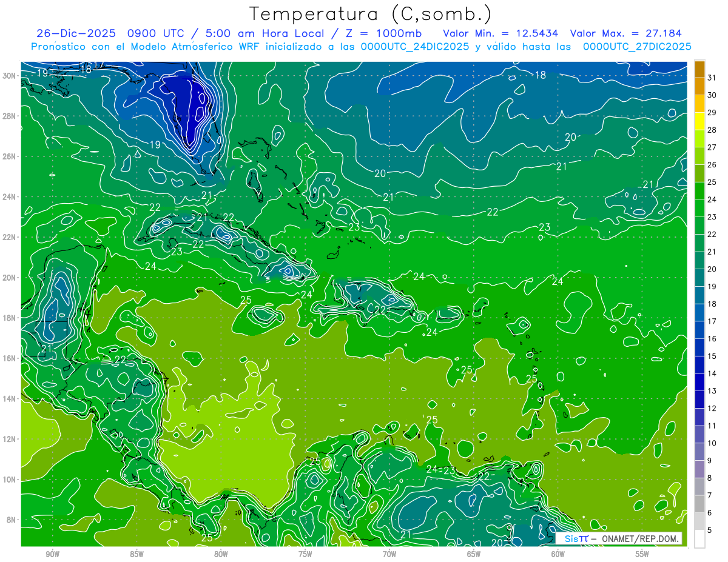The image size is (728, 562).
Task: Click the '19' value on the color legend
Action: 712,286
